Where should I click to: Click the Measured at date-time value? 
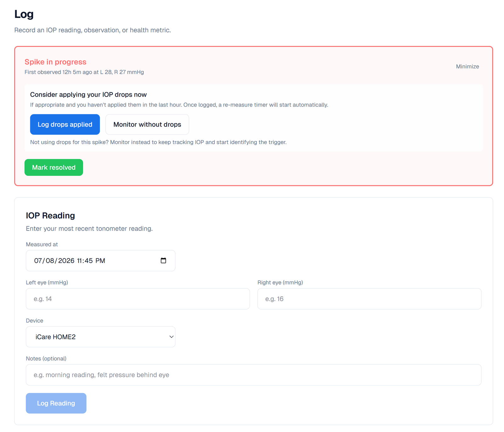coord(70,261)
